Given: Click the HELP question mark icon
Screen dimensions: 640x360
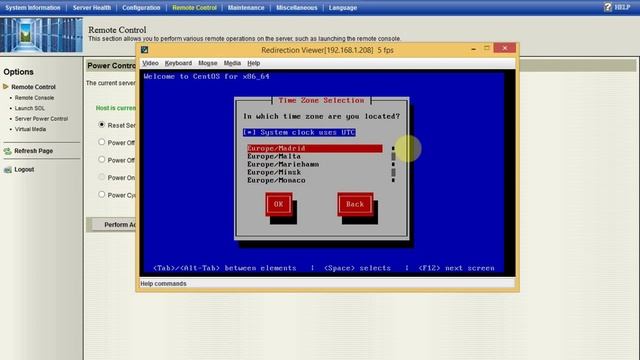Looking at the screenshot, I should point(608,7).
